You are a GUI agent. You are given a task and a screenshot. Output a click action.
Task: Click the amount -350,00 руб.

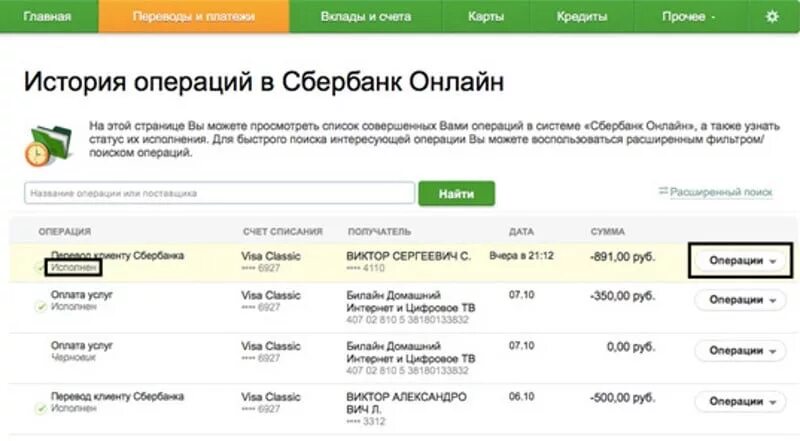point(622,296)
